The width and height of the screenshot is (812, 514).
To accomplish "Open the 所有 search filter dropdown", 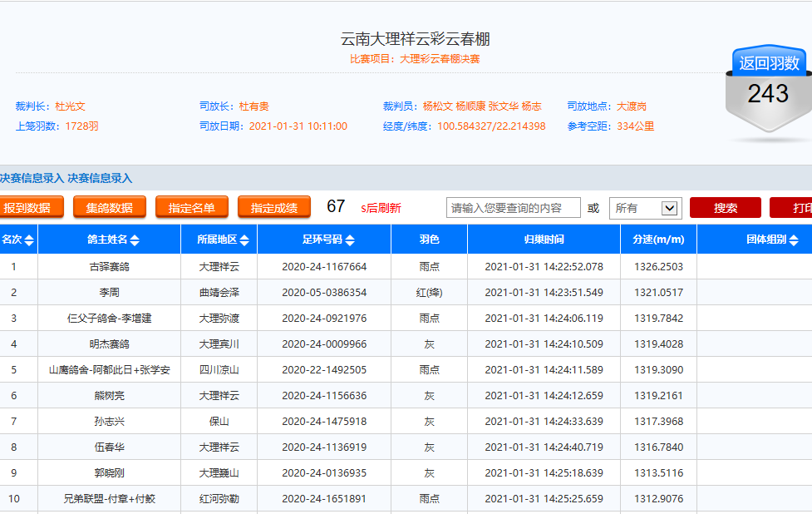I will pyautogui.click(x=645, y=208).
